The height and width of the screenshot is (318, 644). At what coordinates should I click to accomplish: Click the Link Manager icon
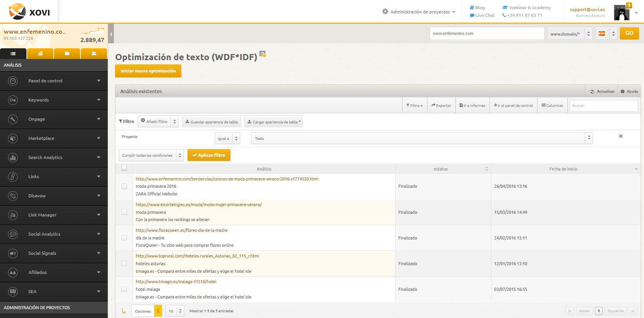point(13,215)
